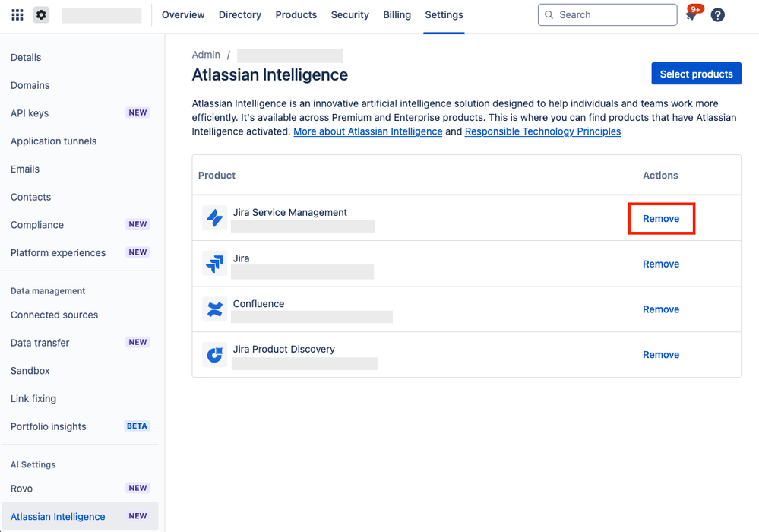The image size is (759, 532).
Task: Open Rovo under AI Settings
Action: coord(21,489)
